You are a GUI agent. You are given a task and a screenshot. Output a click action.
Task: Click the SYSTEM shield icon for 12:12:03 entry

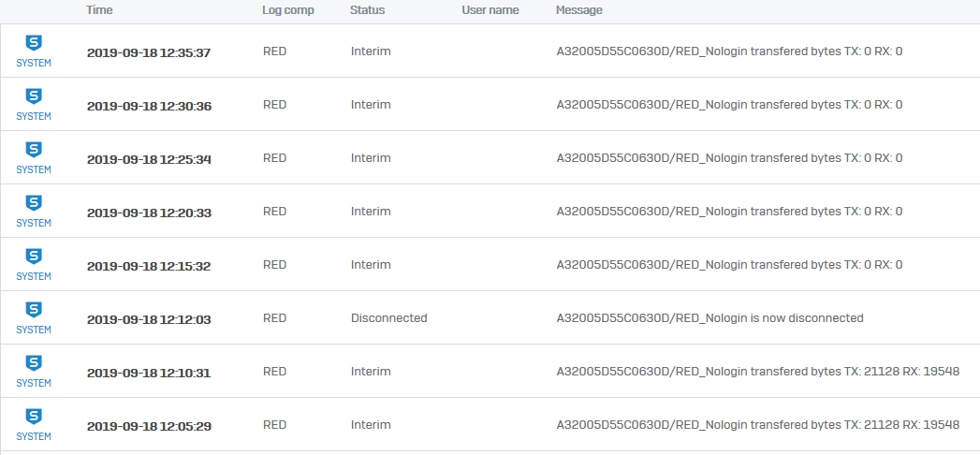click(34, 310)
